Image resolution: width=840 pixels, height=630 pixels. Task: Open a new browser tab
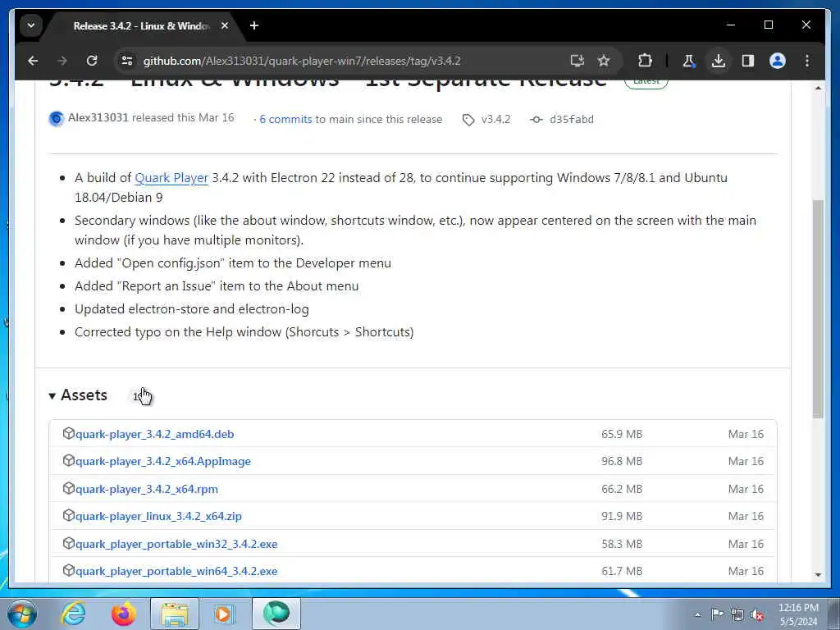(x=254, y=25)
